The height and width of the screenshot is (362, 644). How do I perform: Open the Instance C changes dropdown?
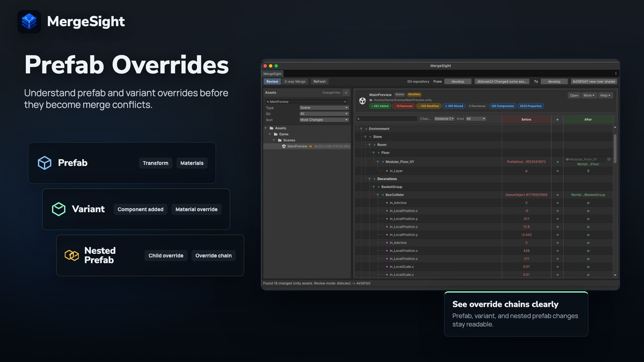[x=444, y=119]
